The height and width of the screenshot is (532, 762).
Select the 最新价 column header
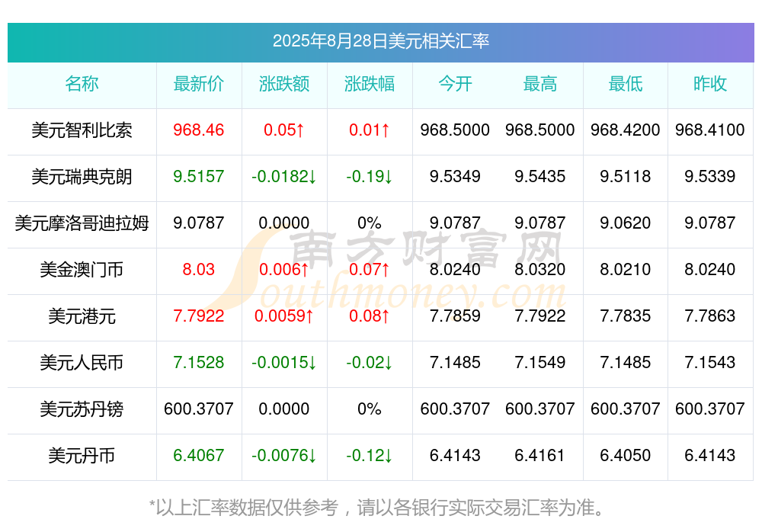coord(199,84)
